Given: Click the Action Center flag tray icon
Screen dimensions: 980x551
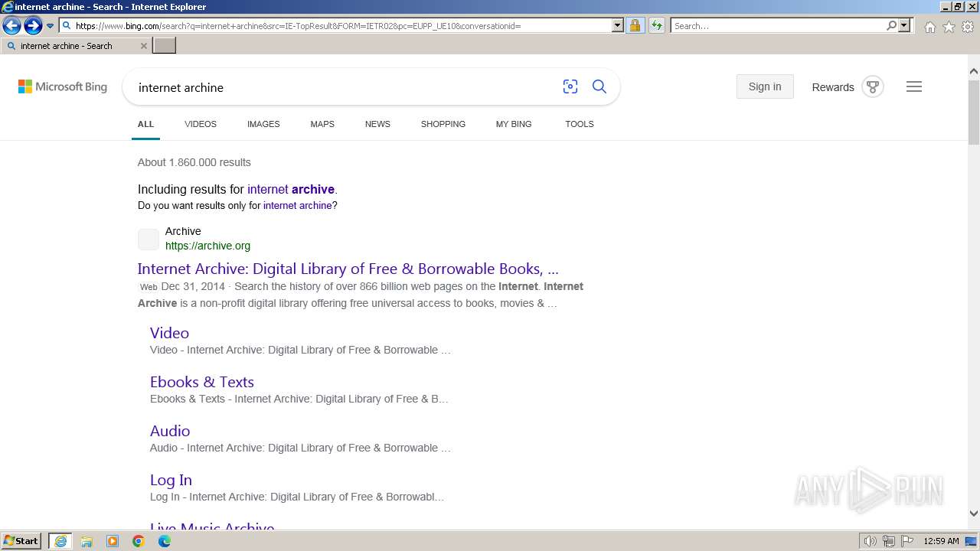Looking at the screenshot, I should tap(907, 541).
